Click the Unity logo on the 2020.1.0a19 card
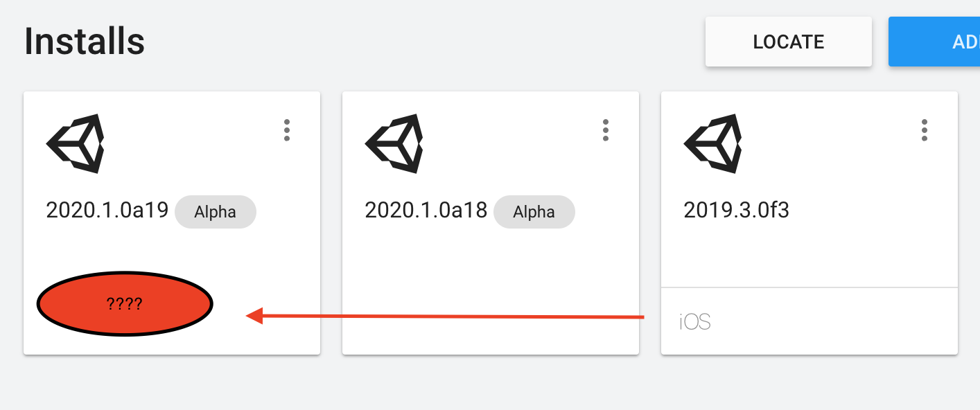 pyautogui.click(x=76, y=143)
